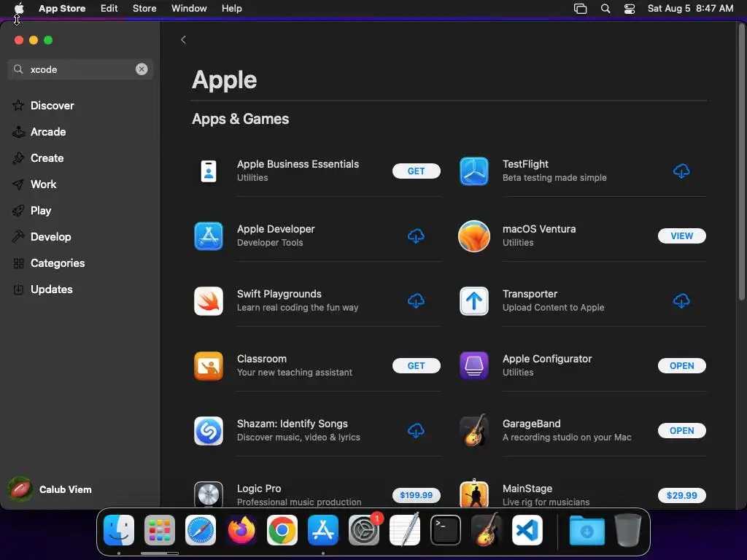This screenshot has width=747, height=560.
Task: Clear the xcode search text
Action: 142,69
